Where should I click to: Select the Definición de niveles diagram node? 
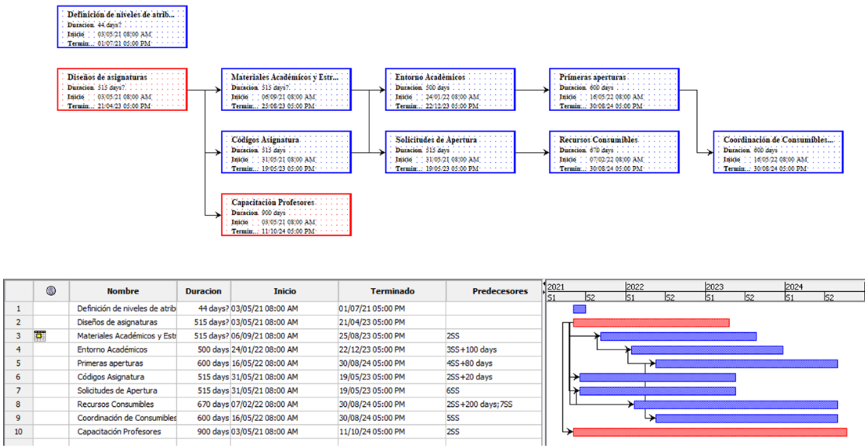[122, 27]
